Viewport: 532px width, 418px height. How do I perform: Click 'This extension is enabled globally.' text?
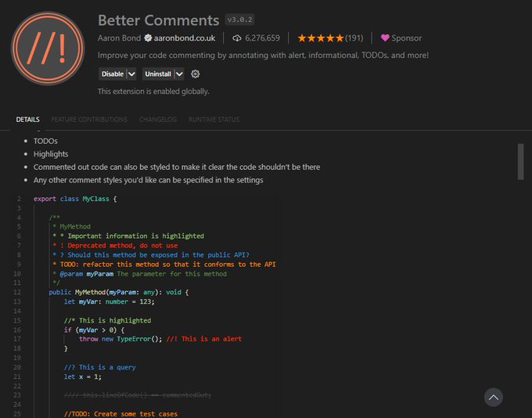(153, 92)
